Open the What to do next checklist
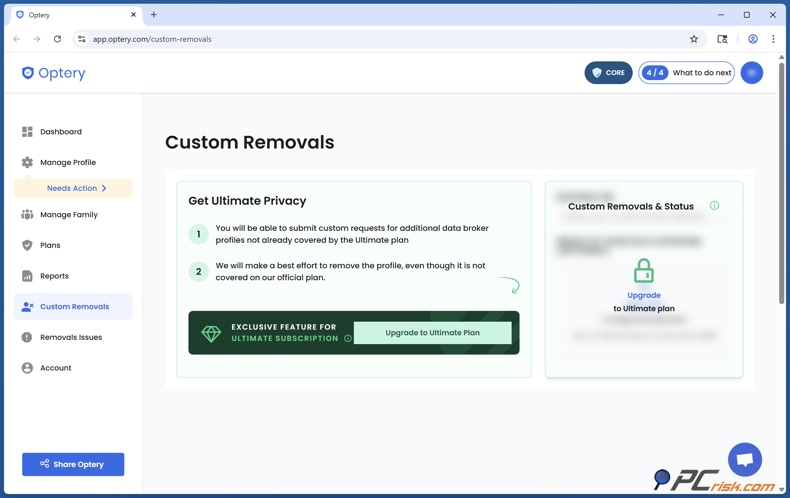 tap(687, 73)
